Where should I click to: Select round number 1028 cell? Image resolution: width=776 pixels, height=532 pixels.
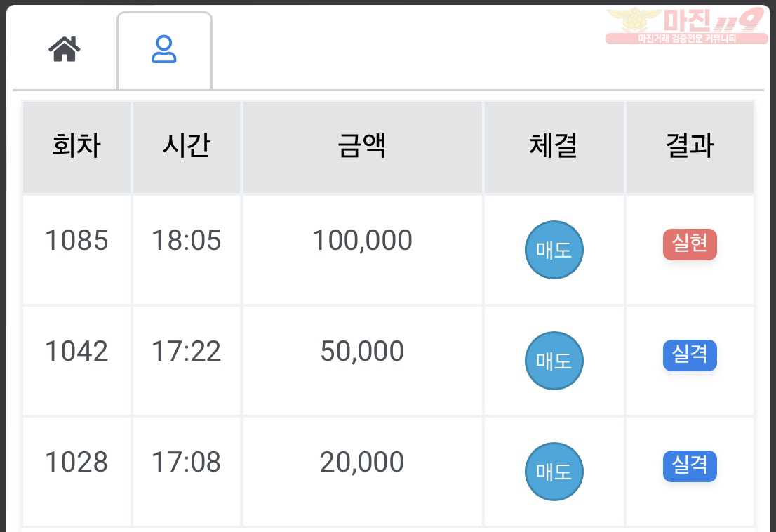click(76, 472)
